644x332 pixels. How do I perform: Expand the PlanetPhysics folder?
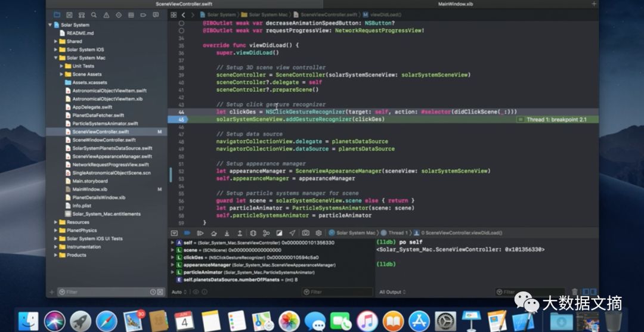(x=56, y=230)
